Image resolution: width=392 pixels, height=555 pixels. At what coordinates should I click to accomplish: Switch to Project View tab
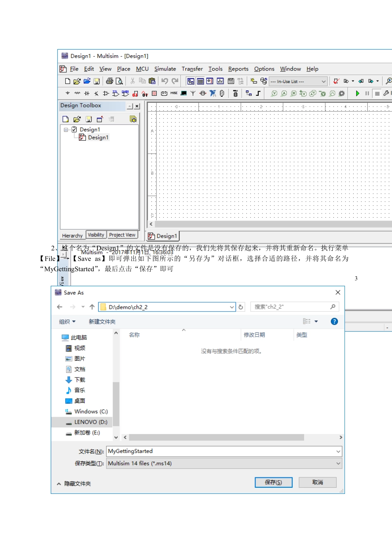122,235
